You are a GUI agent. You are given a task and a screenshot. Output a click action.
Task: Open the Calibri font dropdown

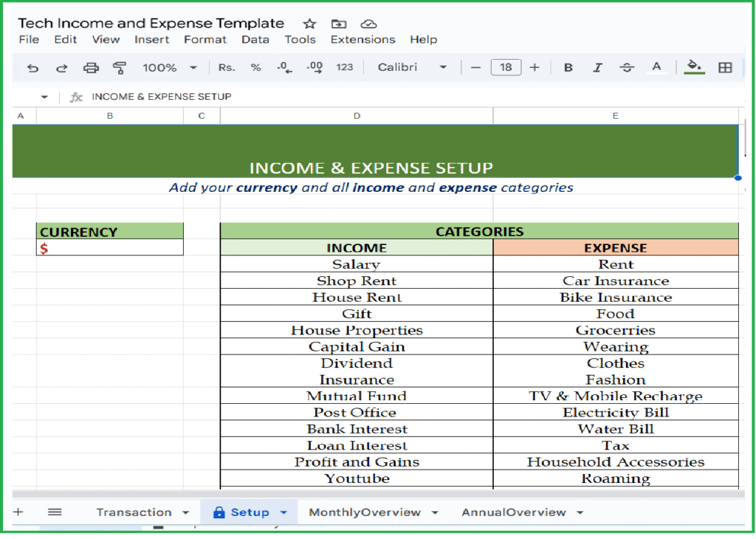tap(412, 67)
